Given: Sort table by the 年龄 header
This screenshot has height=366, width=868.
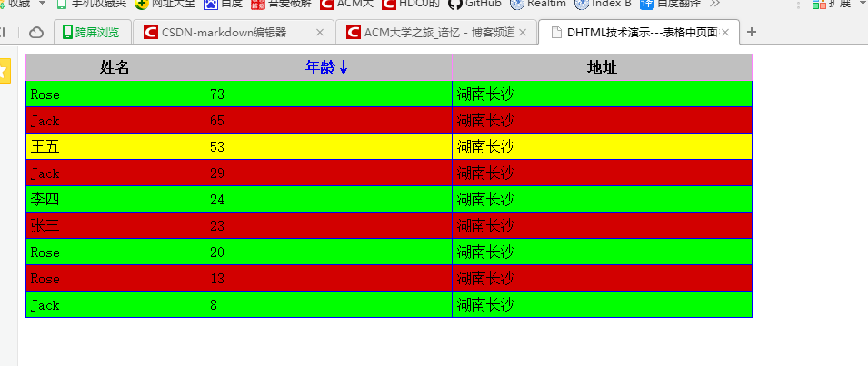Looking at the screenshot, I should click(x=327, y=67).
